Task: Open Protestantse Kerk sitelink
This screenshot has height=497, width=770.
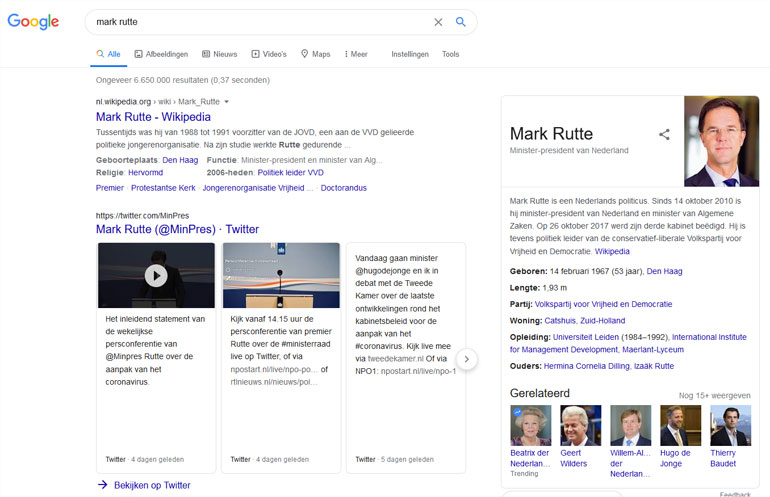Action: point(163,188)
